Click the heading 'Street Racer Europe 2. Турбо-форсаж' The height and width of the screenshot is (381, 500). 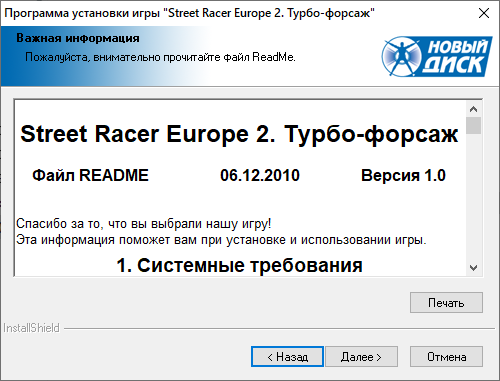(239, 134)
